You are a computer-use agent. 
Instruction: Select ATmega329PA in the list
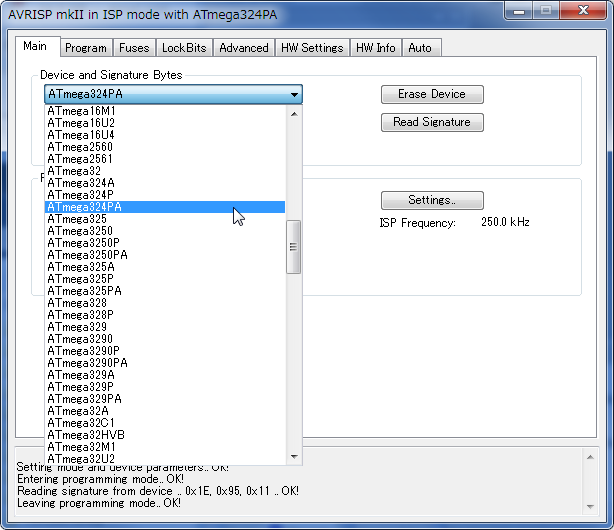[x=165, y=399]
